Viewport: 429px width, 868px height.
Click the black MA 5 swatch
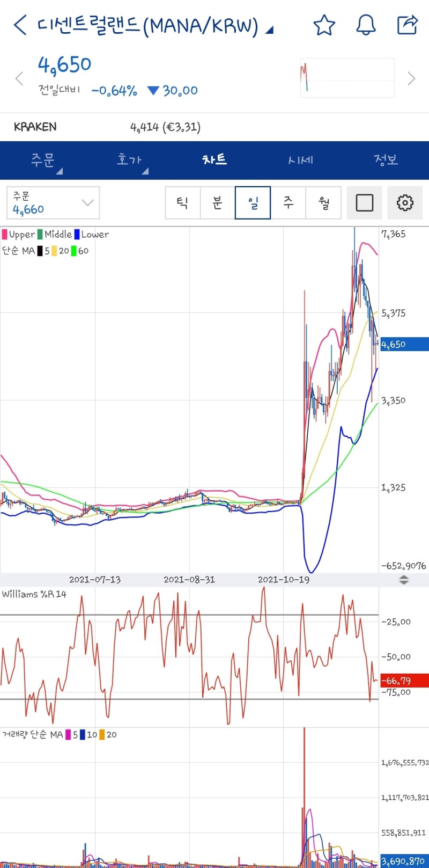point(40,251)
